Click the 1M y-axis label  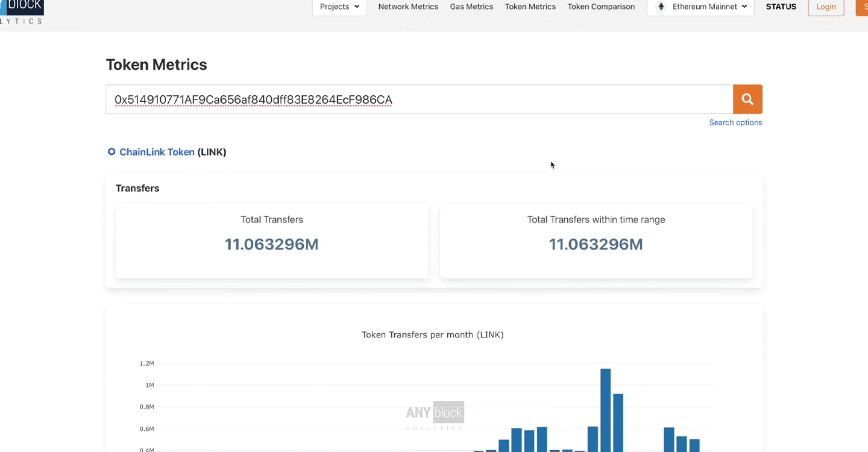[149, 385]
